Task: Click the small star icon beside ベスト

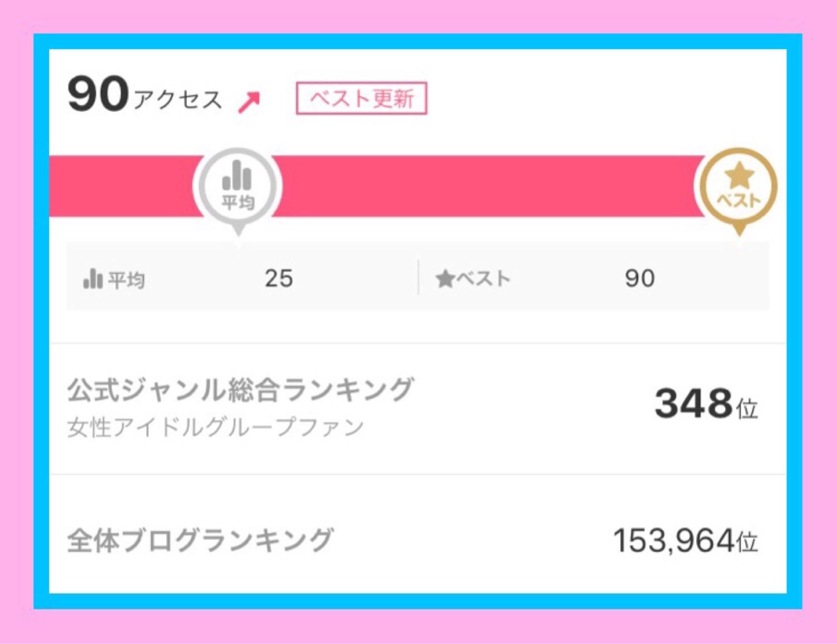Action: click(445, 279)
